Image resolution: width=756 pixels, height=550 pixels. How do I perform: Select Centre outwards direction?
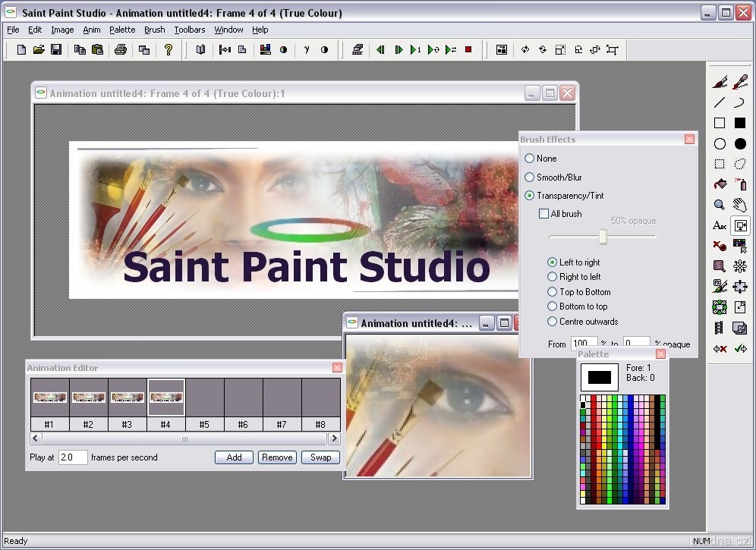click(x=553, y=322)
